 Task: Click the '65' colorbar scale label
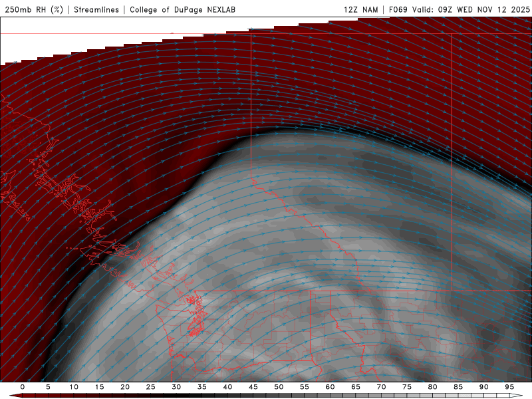pos(356,387)
